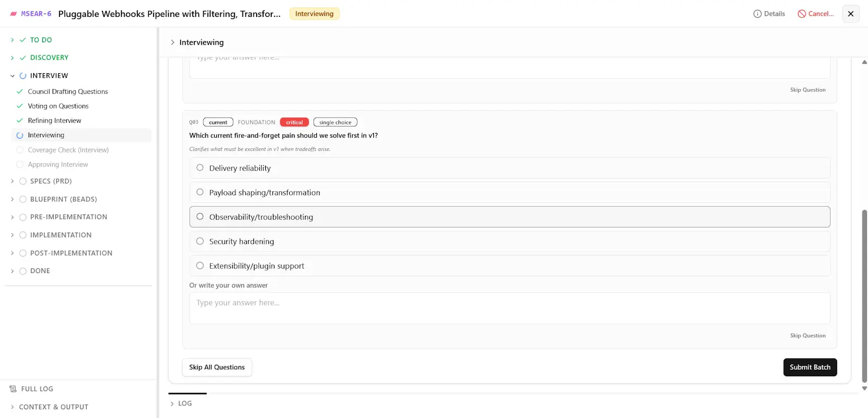Click the current tag on Q03
The height and width of the screenshot is (418, 868).
218,122
